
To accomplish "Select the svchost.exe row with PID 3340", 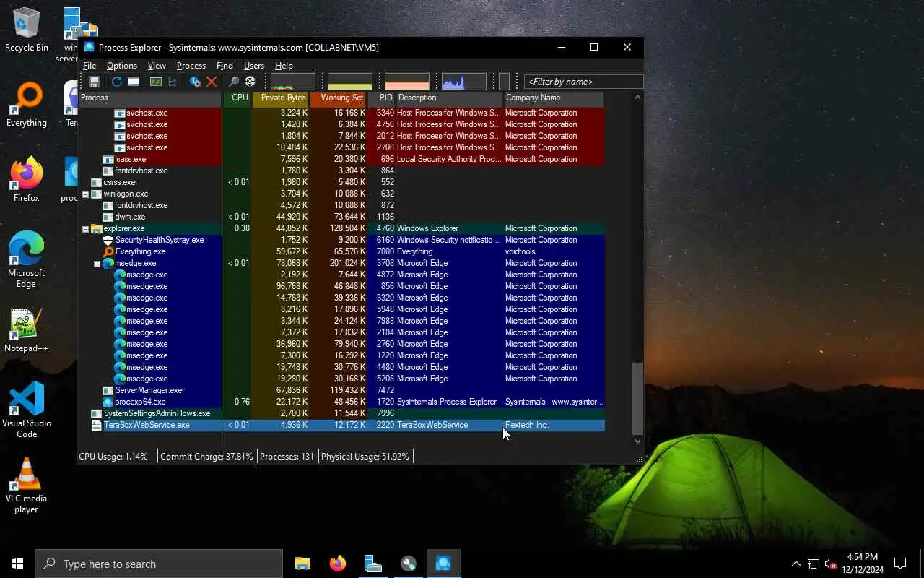I will [x=341, y=113].
